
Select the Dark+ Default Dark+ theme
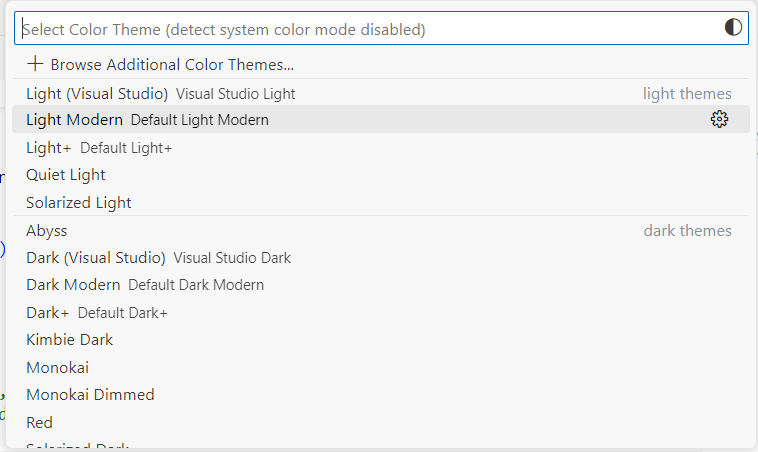point(381,313)
